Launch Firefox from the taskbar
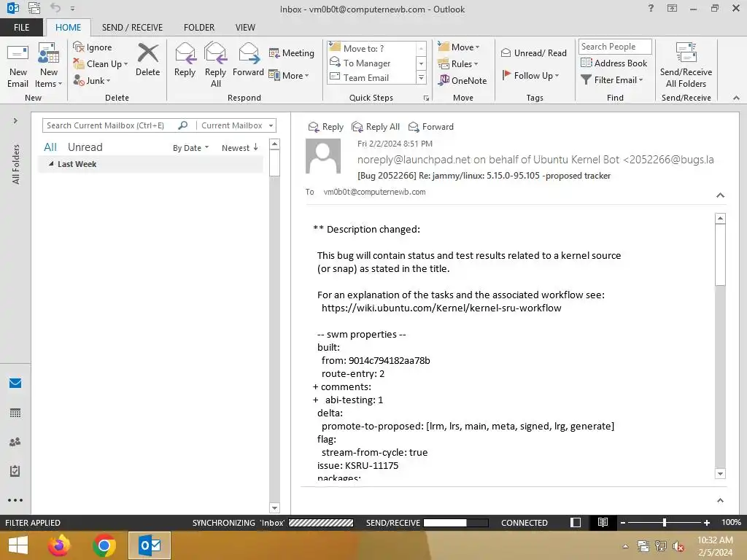747x560 pixels. [x=59, y=545]
